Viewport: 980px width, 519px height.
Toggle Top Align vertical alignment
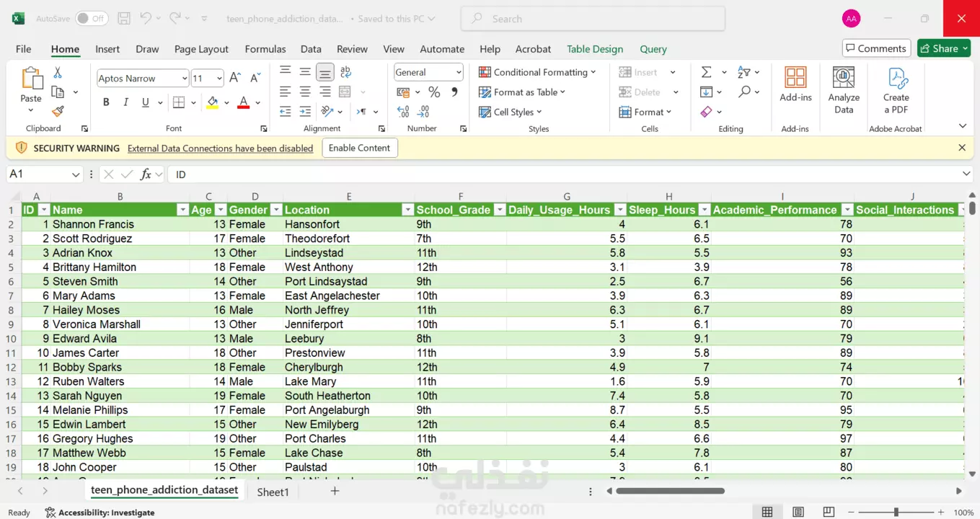tap(286, 72)
